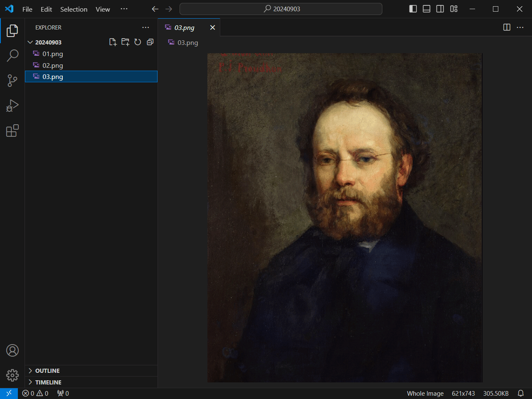Open editor More Actions menu

click(x=520, y=27)
